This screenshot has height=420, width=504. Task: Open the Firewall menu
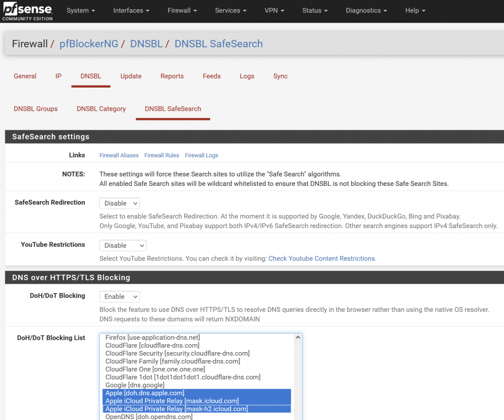coord(182,11)
